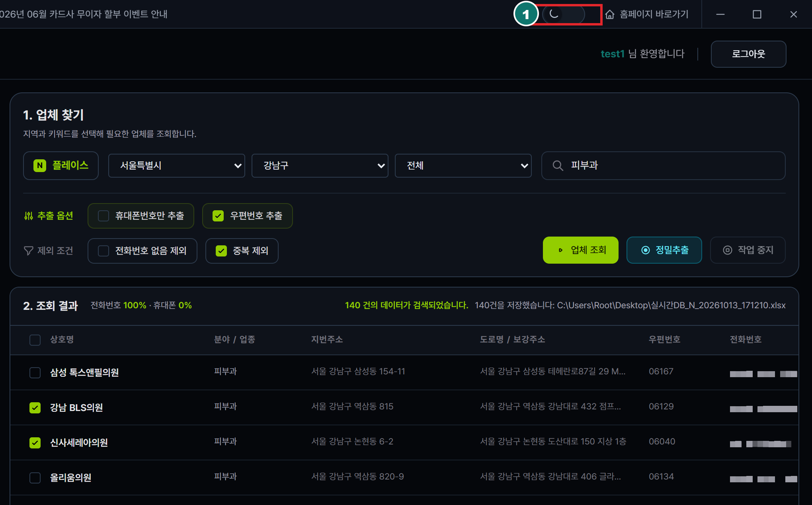Image resolution: width=812 pixels, height=505 pixels.
Task: Check 전화번호 없음 제외 option
Action: pyautogui.click(x=103, y=251)
